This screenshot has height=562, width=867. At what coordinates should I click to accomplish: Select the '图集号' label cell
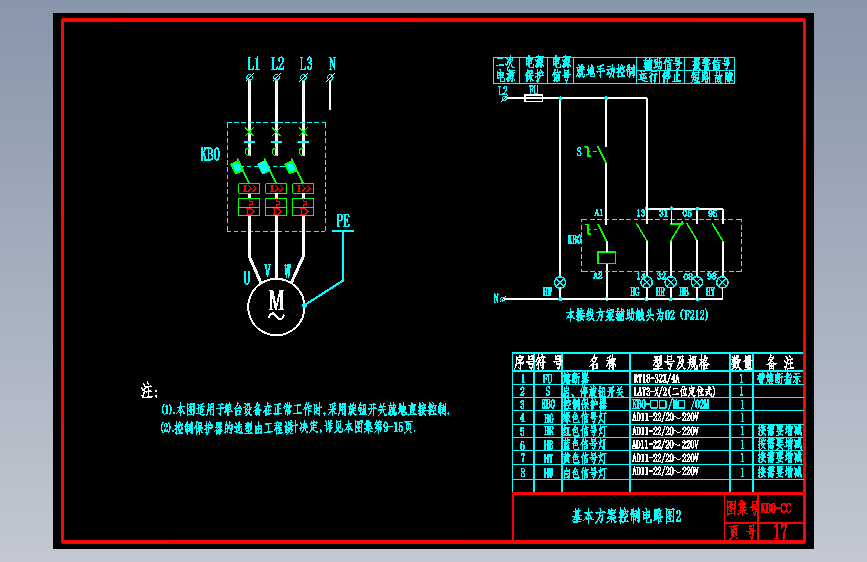(x=741, y=507)
